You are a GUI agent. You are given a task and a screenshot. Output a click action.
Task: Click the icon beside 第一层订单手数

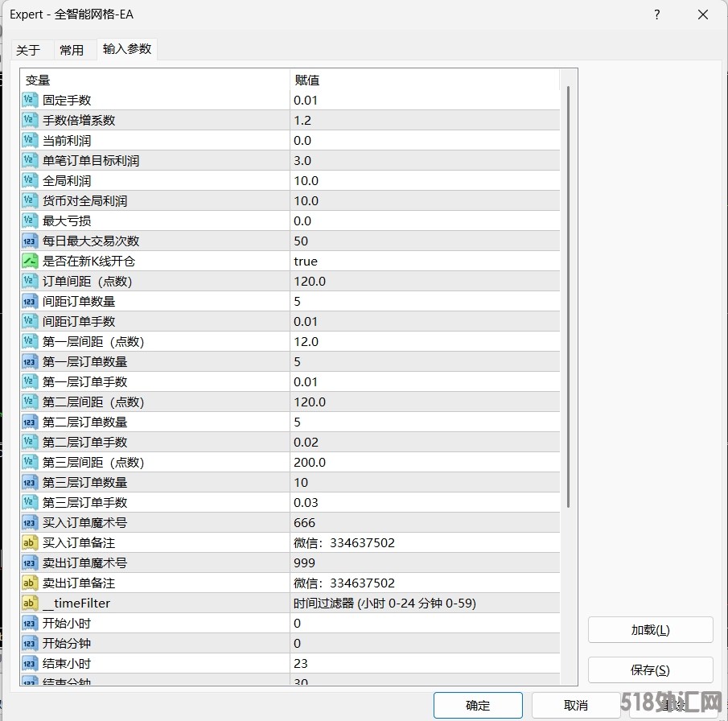[x=31, y=382]
